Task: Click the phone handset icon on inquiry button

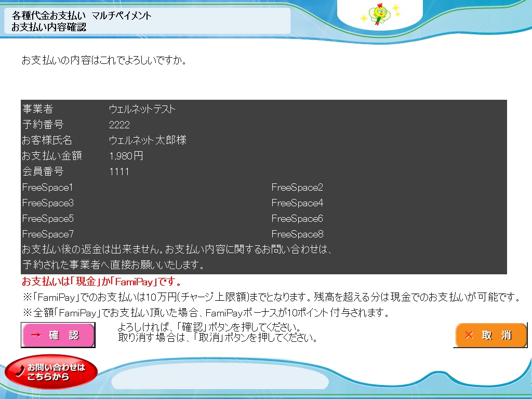Action: point(20,370)
